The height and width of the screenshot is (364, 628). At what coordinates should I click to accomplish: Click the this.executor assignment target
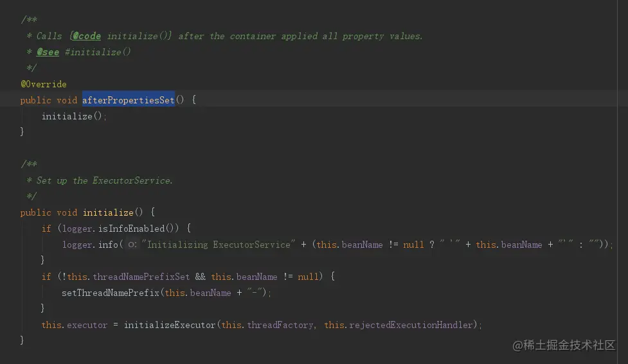pyautogui.click(x=75, y=325)
